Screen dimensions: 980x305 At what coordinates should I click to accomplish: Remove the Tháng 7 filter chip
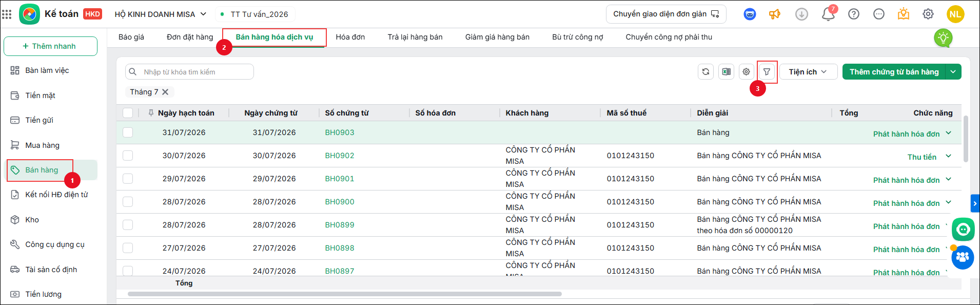coord(165,92)
